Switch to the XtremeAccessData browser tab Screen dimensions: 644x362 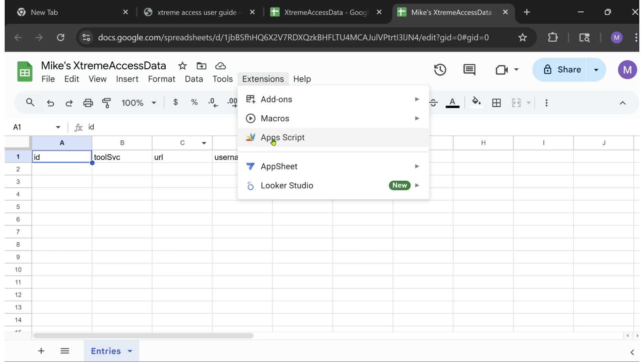click(326, 12)
